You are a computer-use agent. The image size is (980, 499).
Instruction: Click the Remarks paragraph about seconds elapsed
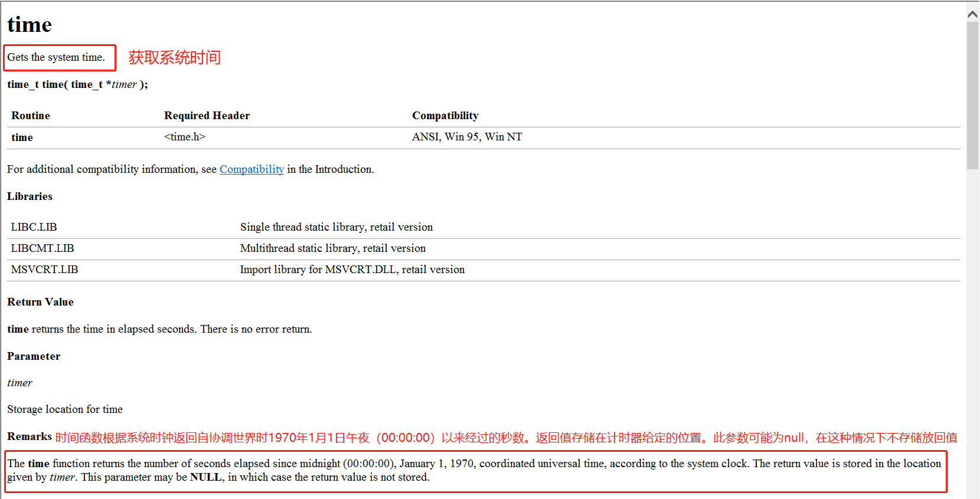coord(474,470)
